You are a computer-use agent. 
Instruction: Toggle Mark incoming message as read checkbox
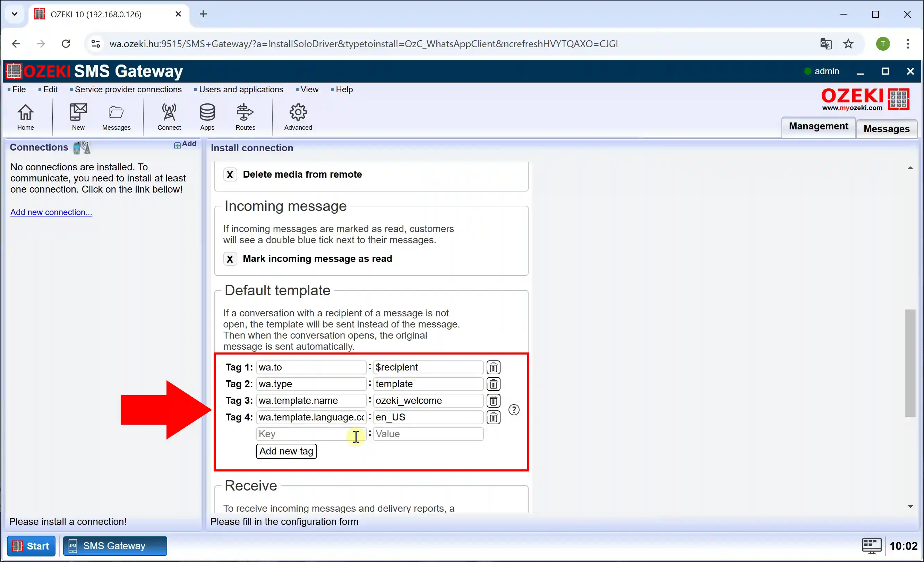(230, 259)
